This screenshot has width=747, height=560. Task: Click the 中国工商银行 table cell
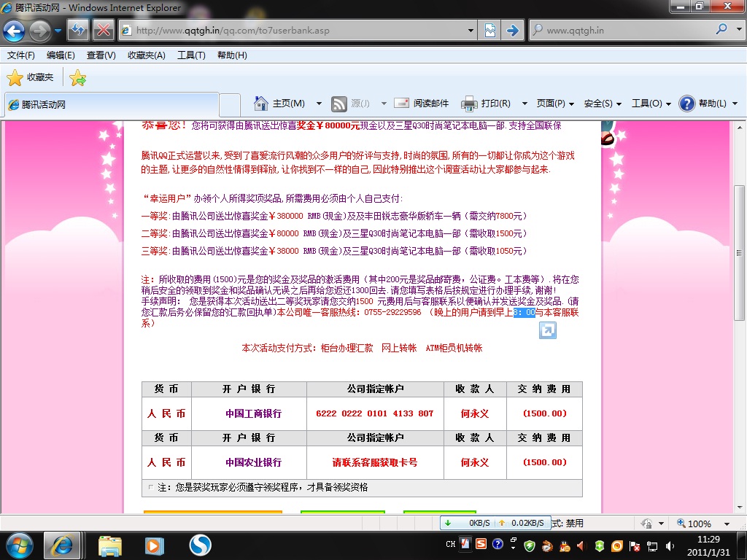249,413
